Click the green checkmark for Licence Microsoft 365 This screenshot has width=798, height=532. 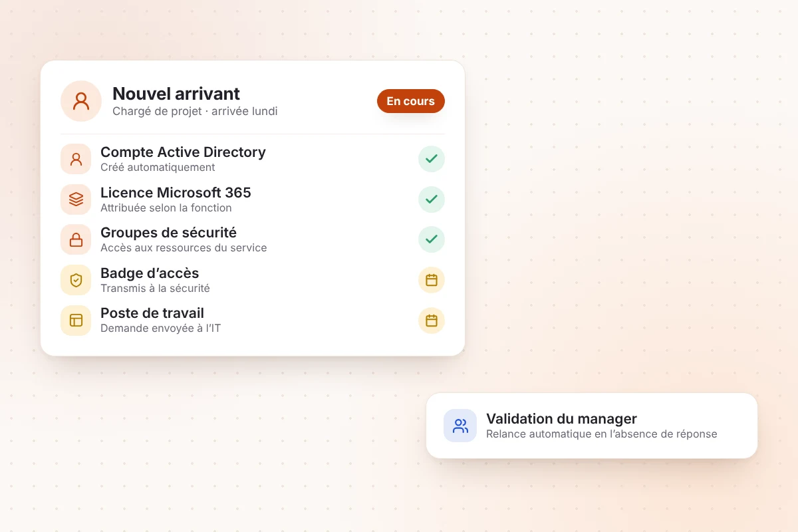pyautogui.click(x=432, y=199)
